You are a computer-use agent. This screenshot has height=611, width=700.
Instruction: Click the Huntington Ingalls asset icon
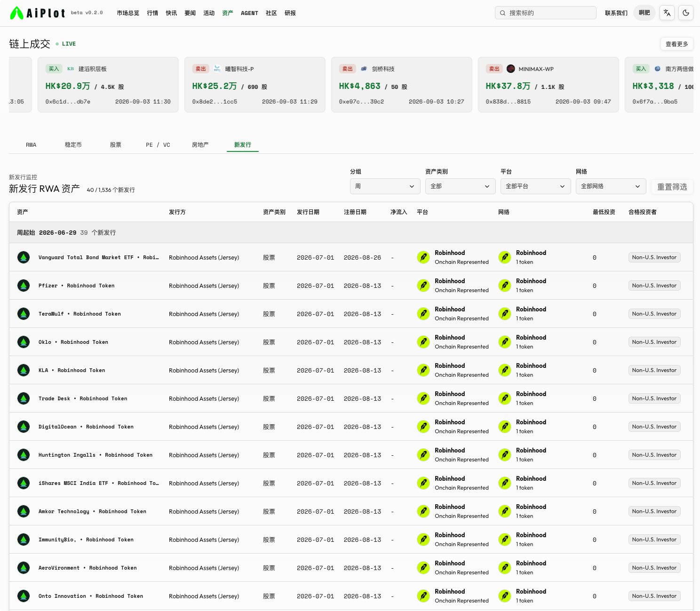pyautogui.click(x=24, y=455)
